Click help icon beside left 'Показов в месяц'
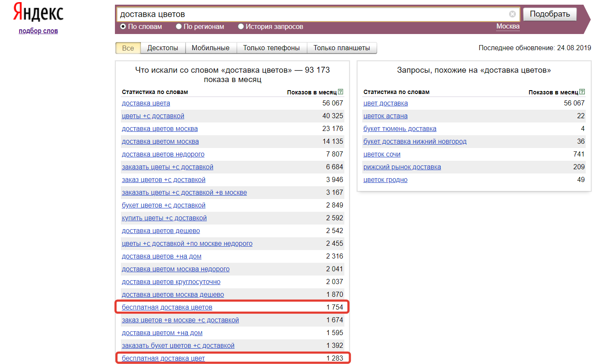The width and height of the screenshot is (604, 364). tap(341, 92)
